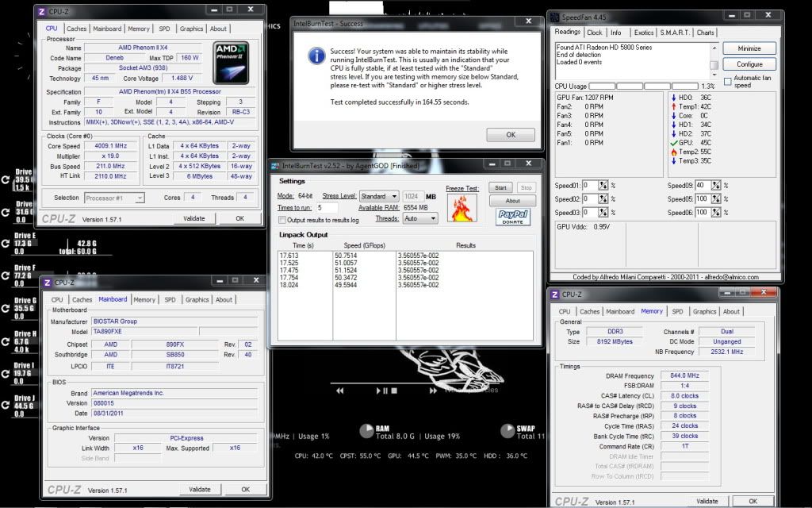Image resolution: width=812 pixels, height=508 pixels.
Task: Click the IntelBurnTest v2.52 title bar icon
Action: (275, 166)
